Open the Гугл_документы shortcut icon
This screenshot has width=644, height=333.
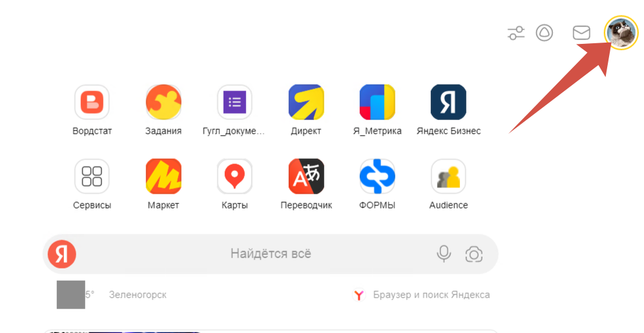point(234,102)
